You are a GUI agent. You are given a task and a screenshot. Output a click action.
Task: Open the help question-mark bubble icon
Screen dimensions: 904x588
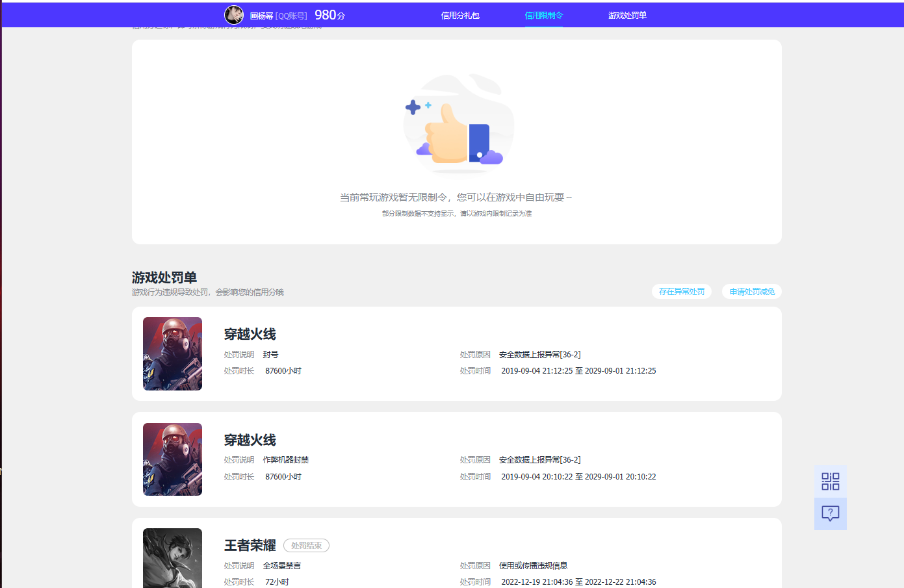click(x=830, y=514)
